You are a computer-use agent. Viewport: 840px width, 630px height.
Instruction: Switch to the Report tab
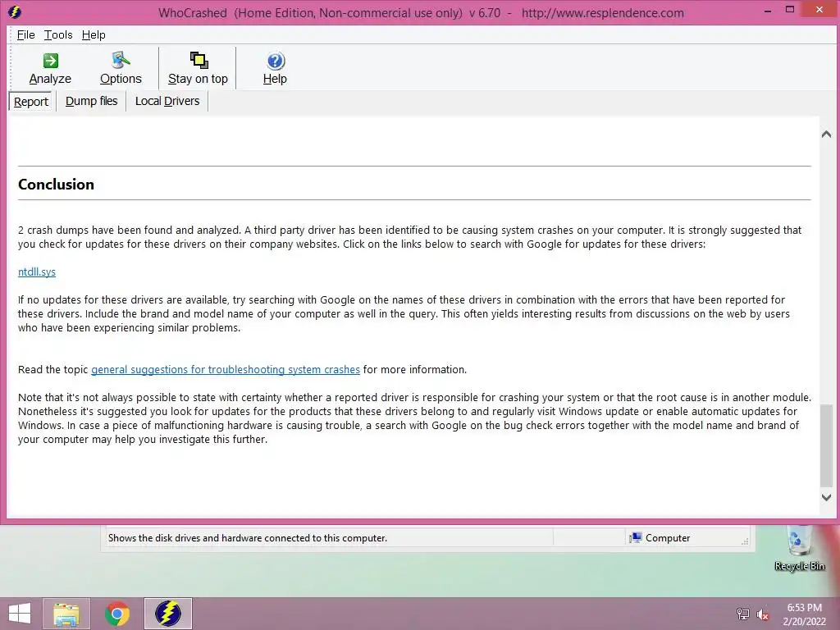[31, 101]
